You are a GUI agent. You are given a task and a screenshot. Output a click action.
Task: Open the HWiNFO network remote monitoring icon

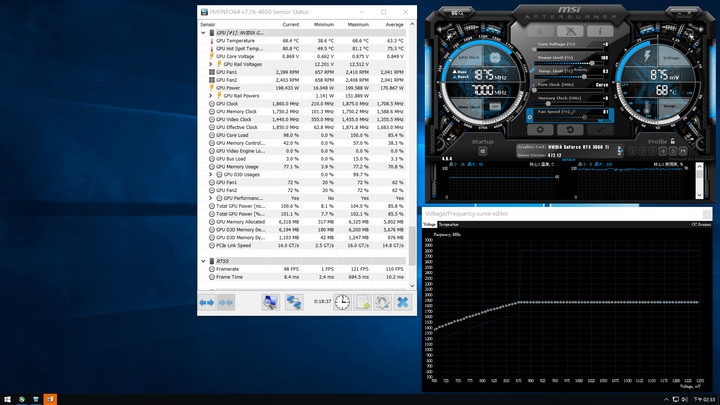point(294,303)
